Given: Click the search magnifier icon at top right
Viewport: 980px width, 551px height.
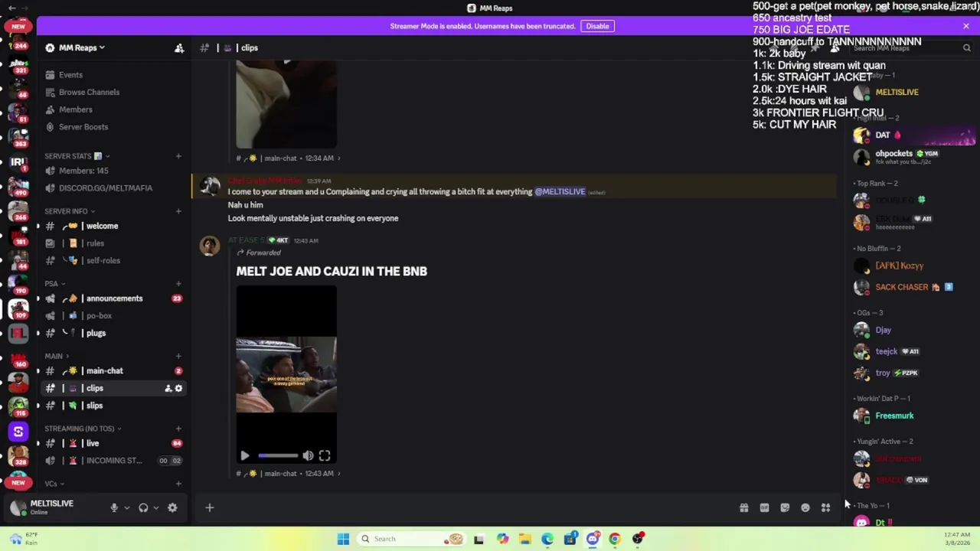Looking at the screenshot, I should (966, 47).
